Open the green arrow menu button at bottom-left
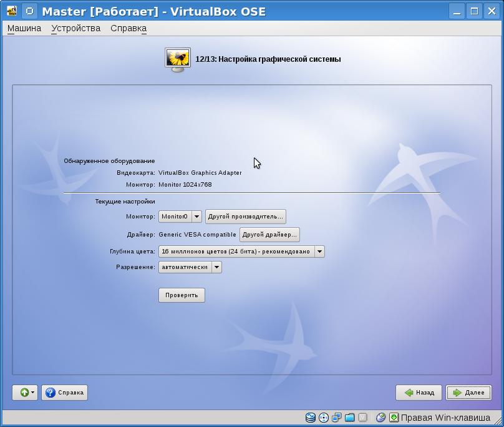 point(25,393)
